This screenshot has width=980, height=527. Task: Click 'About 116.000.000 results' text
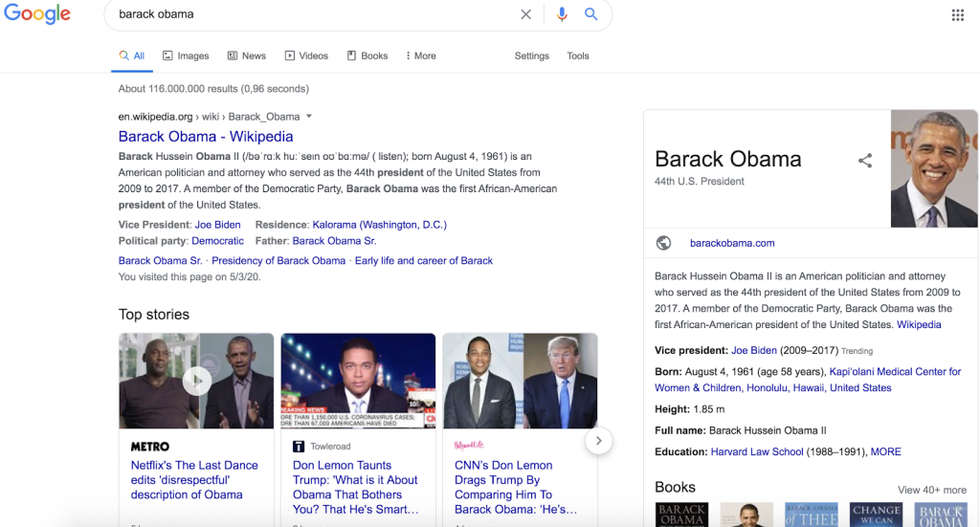pos(213,89)
